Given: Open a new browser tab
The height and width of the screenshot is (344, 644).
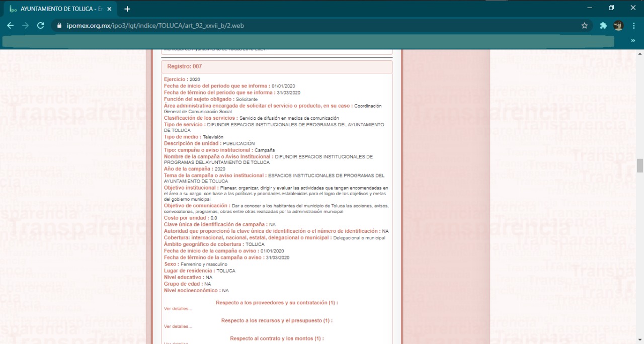Looking at the screenshot, I should point(127,9).
